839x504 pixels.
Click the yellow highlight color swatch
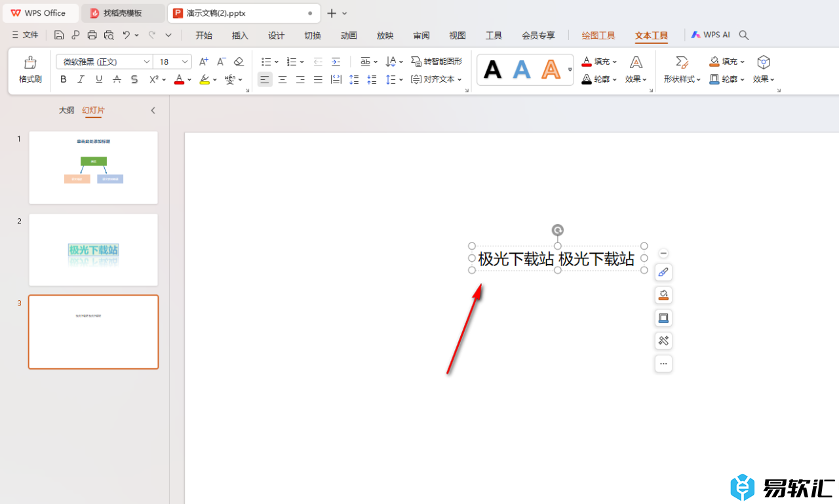tap(205, 79)
